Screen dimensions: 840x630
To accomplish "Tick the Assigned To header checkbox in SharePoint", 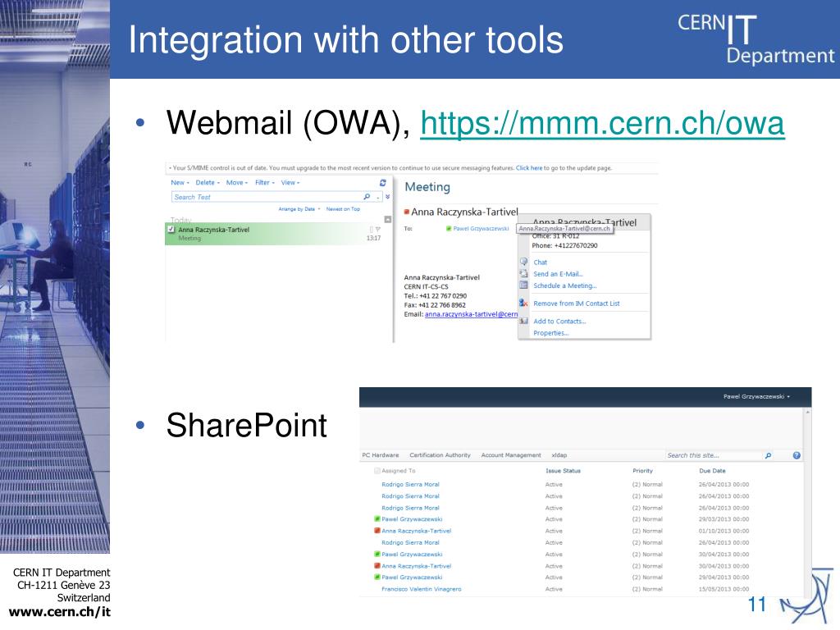I will [377, 471].
